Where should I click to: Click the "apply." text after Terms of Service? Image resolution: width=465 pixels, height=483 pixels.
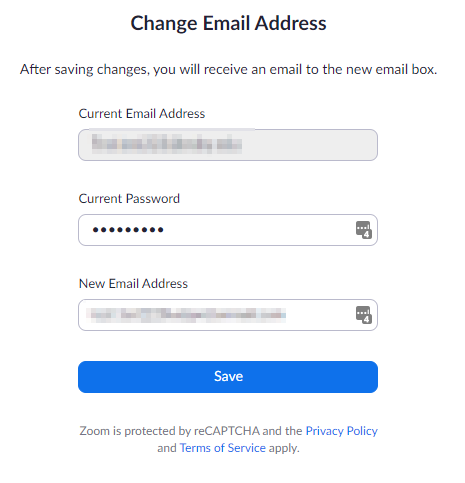tap(284, 448)
